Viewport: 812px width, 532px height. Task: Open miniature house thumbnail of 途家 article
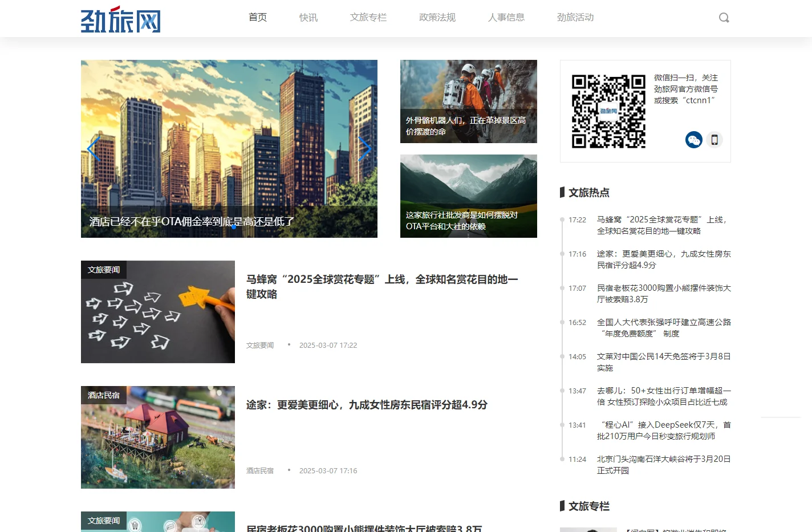click(x=158, y=437)
